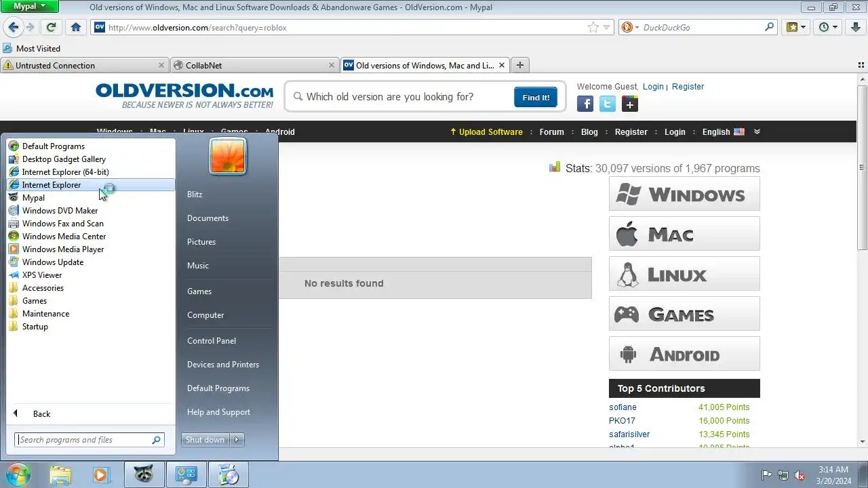Expand the Startup folder
The height and width of the screenshot is (488, 868).
(x=91, y=327)
